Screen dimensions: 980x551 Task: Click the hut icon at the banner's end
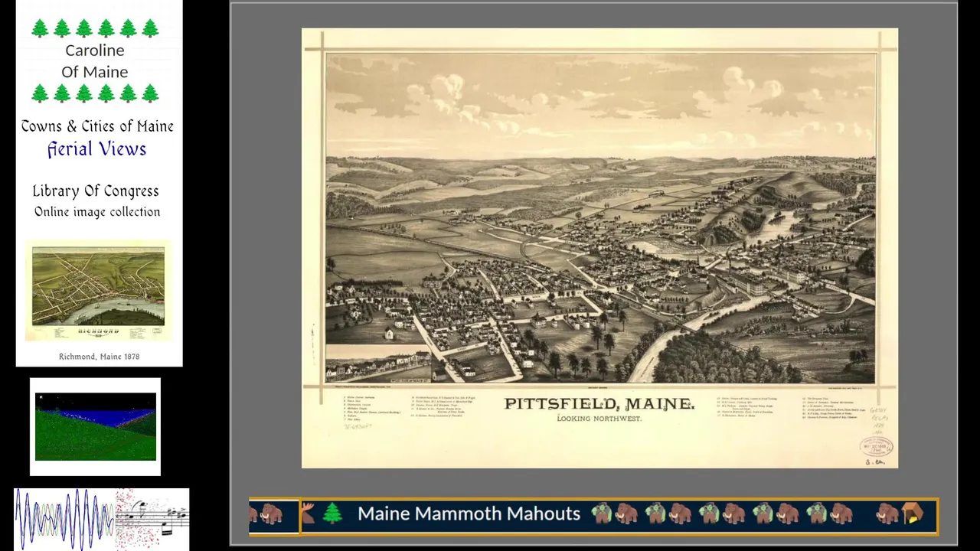pyautogui.click(x=913, y=514)
